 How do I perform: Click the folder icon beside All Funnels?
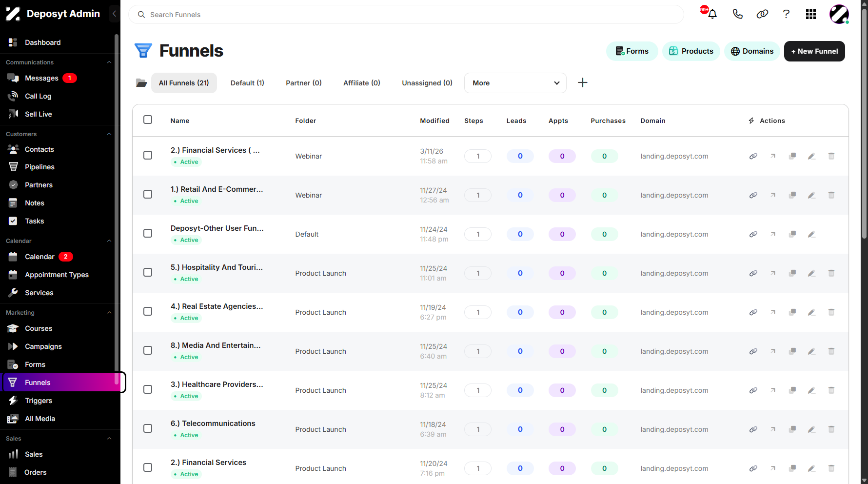141,83
